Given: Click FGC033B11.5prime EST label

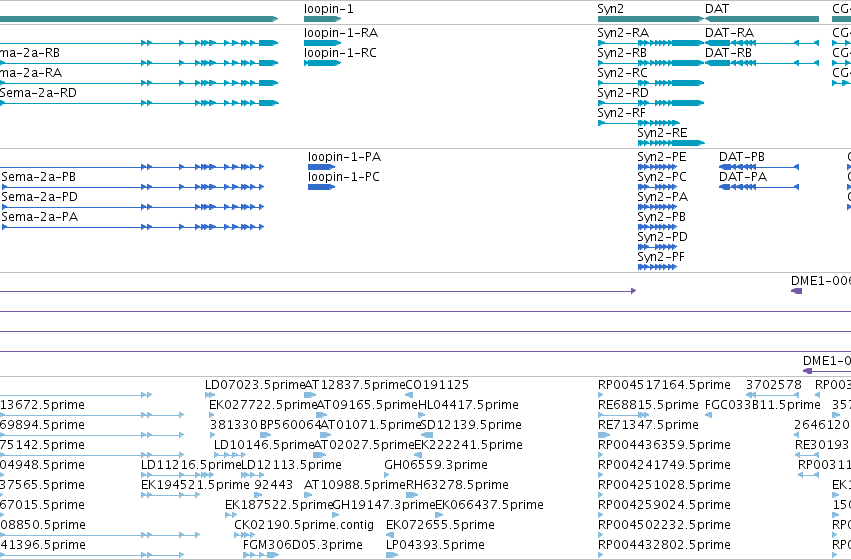Looking at the screenshot, I should pos(763,405).
